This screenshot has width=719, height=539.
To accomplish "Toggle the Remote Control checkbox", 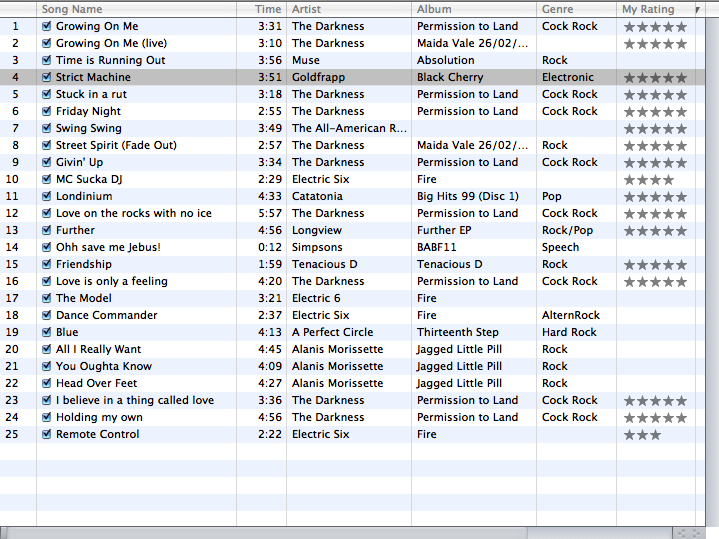I will 46,434.
